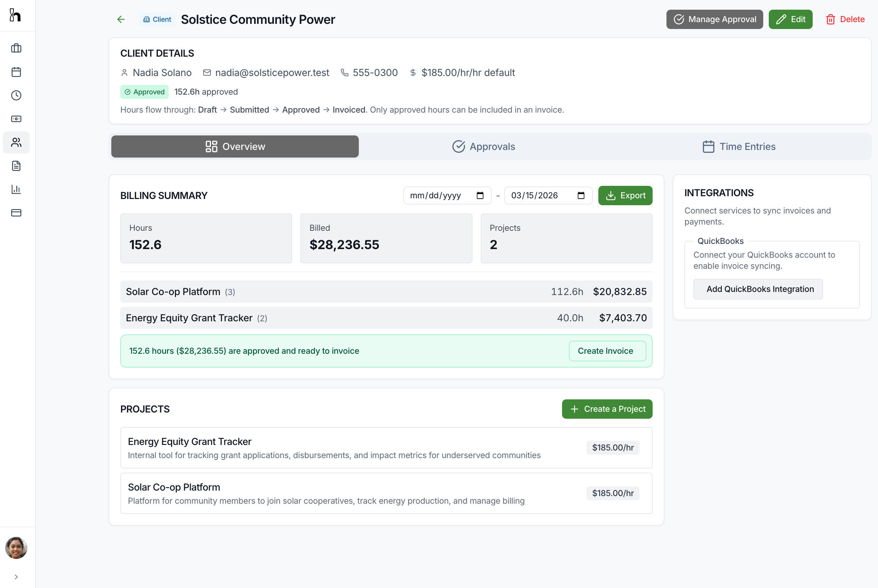The height and width of the screenshot is (588, 878).
Task: Expand the sidebar with the chevron arrow
Action: (16, 577)
